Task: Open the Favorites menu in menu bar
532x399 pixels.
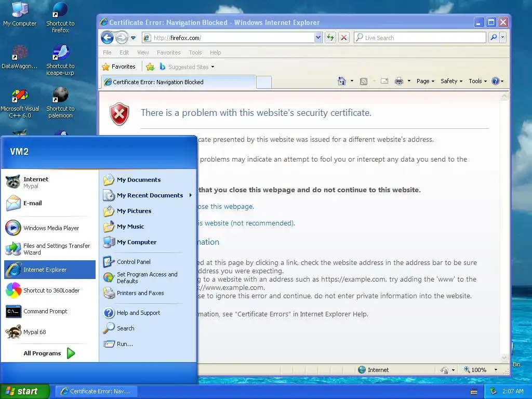Action: (x=169, y=52)
